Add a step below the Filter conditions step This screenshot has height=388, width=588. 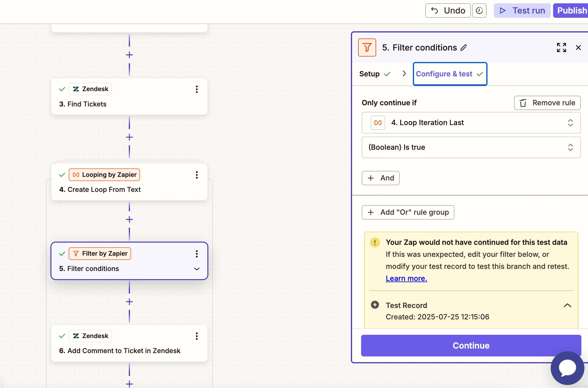point(129,302)
